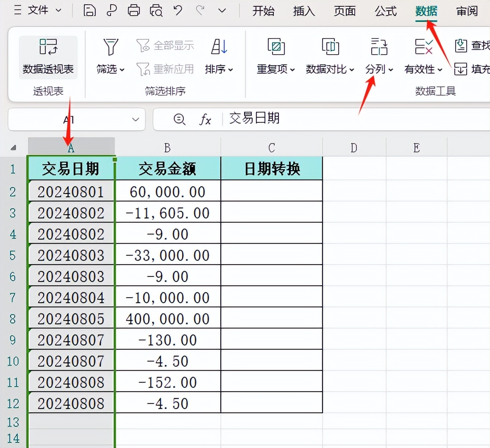
Task: Select column A header
Action: coord(71,147)
